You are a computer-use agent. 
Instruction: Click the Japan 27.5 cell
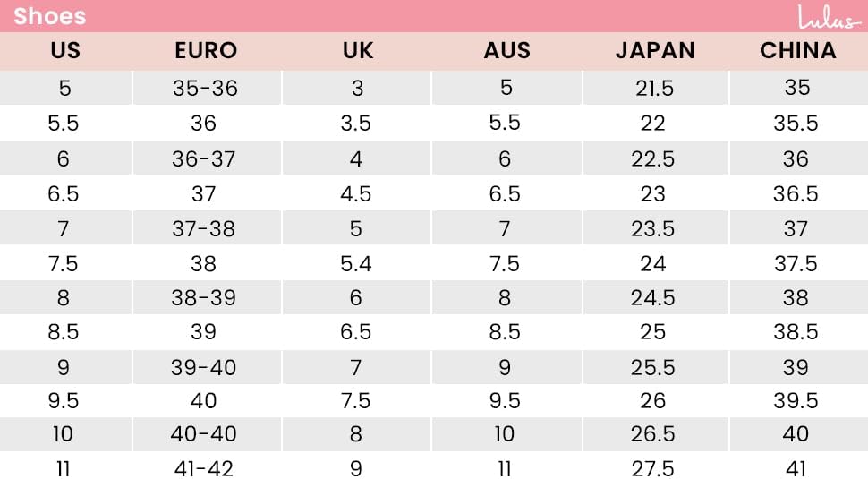tap(653, 468)
